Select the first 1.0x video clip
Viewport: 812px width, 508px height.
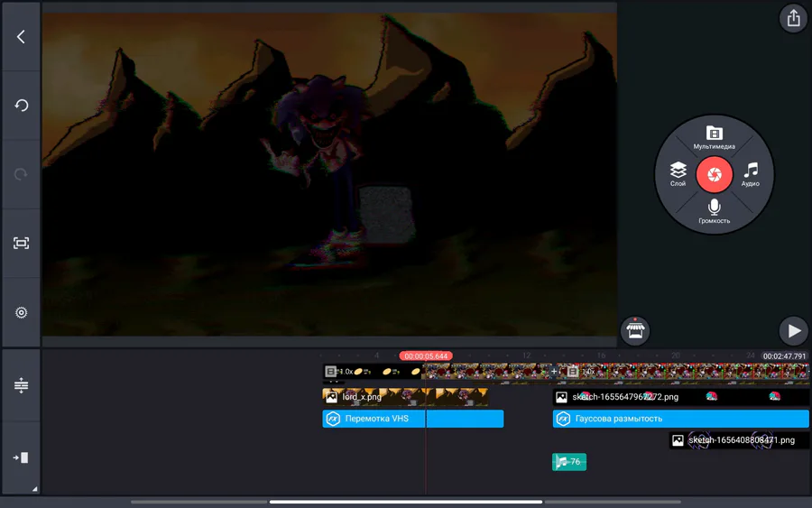click(435, 371)
